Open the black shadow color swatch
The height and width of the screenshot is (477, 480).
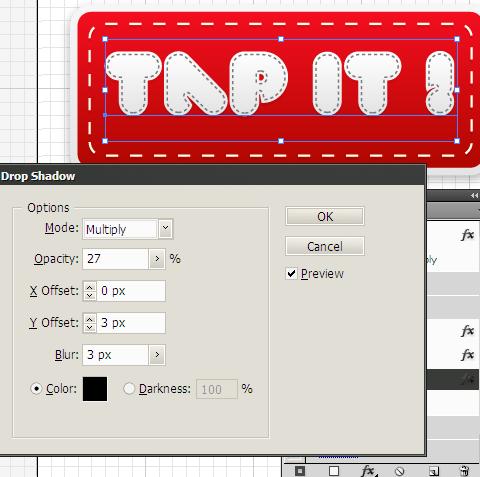point(95,389)
